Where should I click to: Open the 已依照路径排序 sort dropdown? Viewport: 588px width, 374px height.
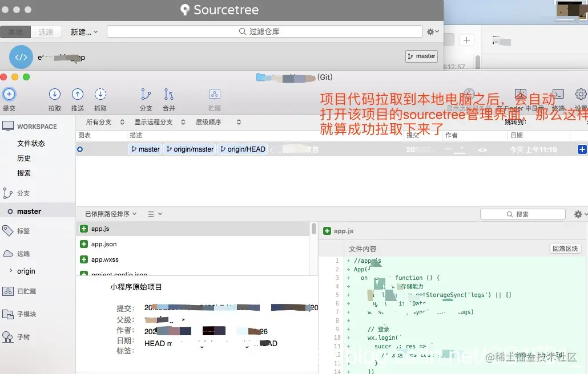[111, 214]
